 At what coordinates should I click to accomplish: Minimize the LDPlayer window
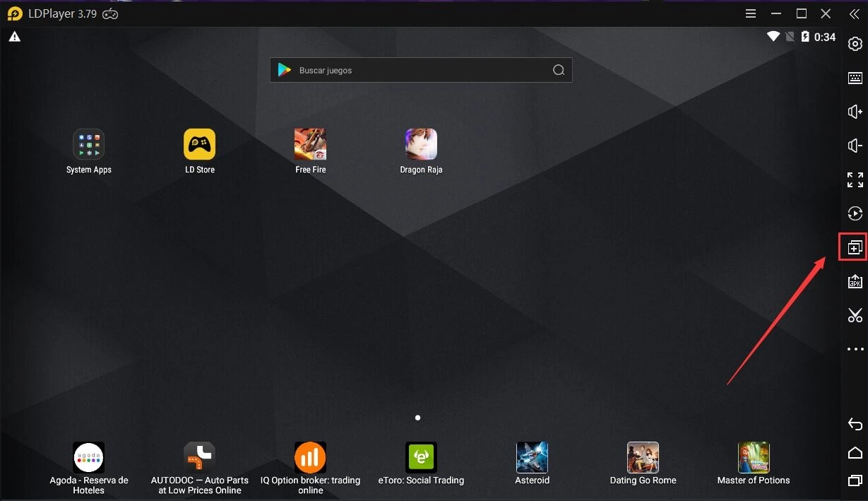coord(777,13)
